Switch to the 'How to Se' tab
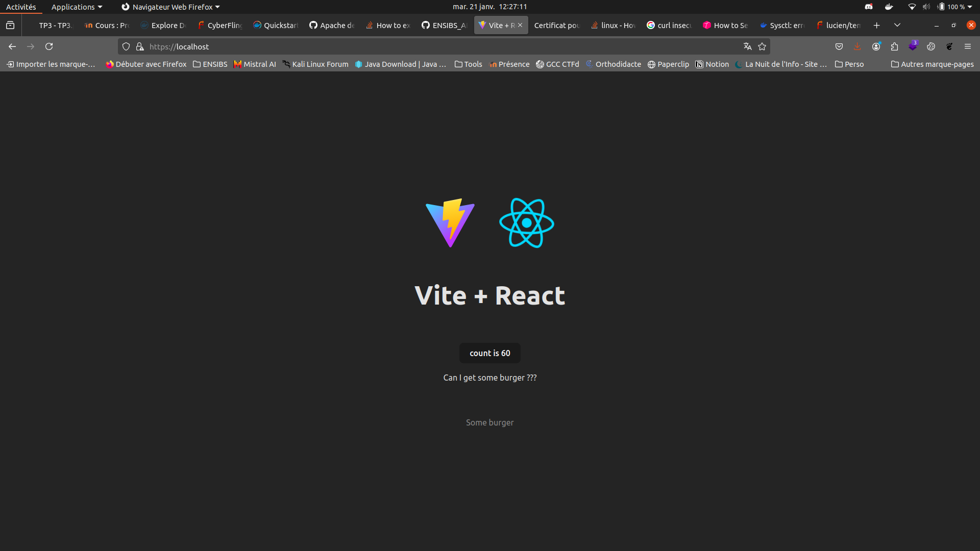The width and height of the screenshot is (980, 551). point(725,25)
